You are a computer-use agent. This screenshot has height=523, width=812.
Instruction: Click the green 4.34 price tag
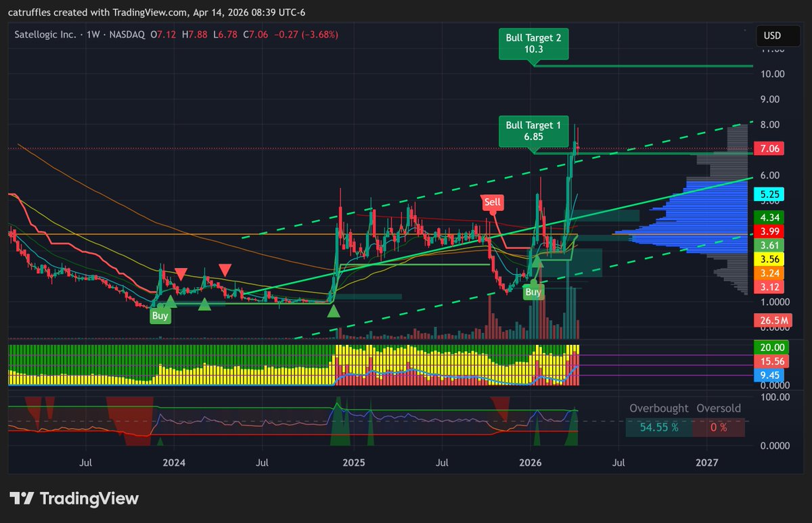coord(768,218)
